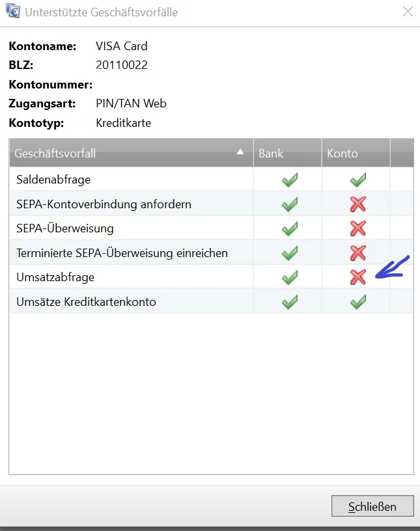The image size is (420, 531).
Task: Sort by the Bank column header
Action: (287, 154)
